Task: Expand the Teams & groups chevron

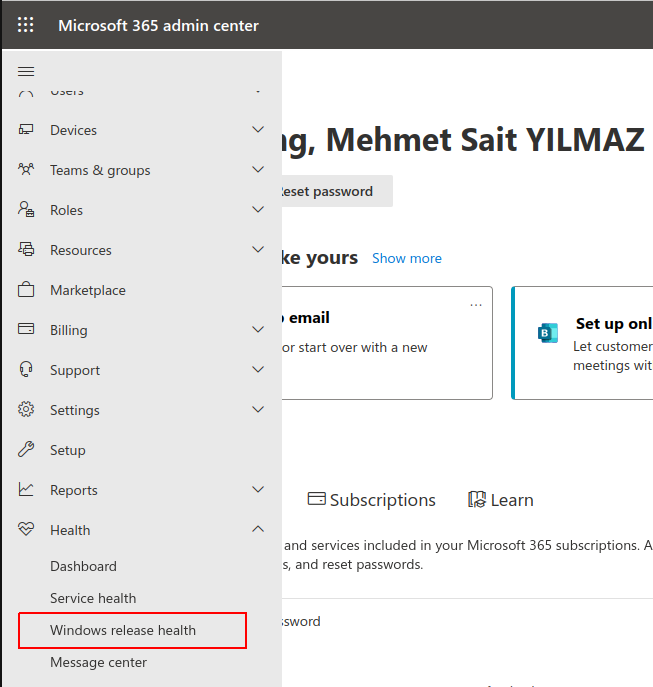Action: click(258, 170)
